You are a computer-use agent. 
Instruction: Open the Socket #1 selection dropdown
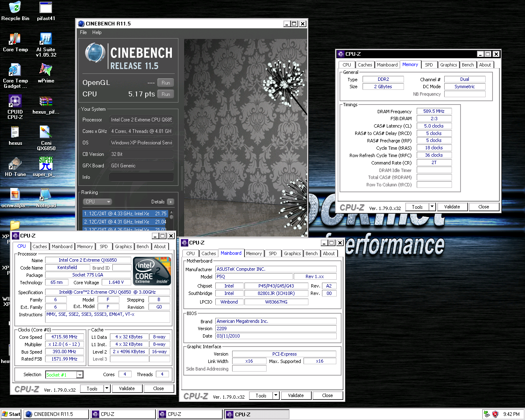(x=64, y=374)
